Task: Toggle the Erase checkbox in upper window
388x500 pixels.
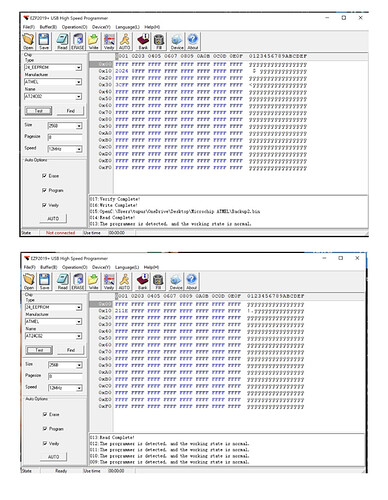Action: [x=44, y=176]
